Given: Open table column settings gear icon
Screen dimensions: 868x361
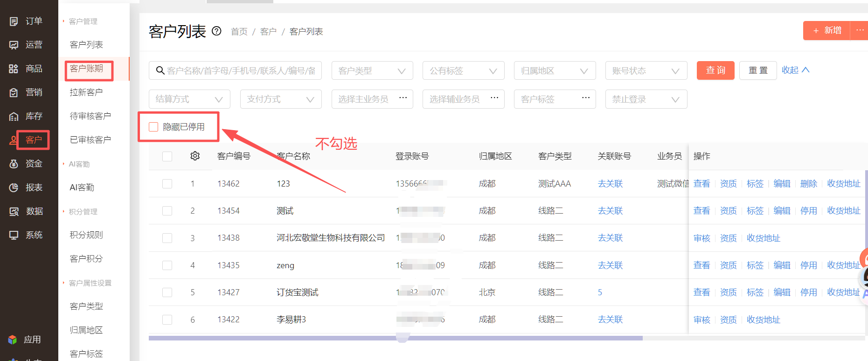Looking at the screenshot, I should 195,156.
